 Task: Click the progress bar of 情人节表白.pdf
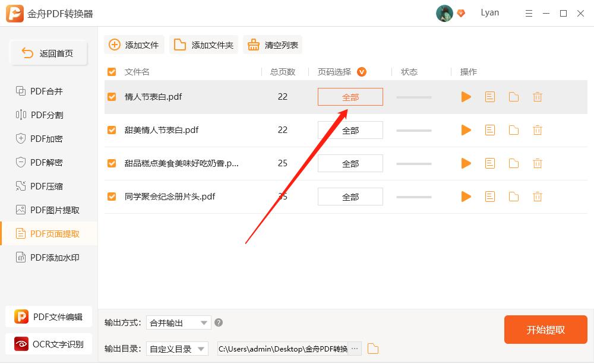pos(413,97)
